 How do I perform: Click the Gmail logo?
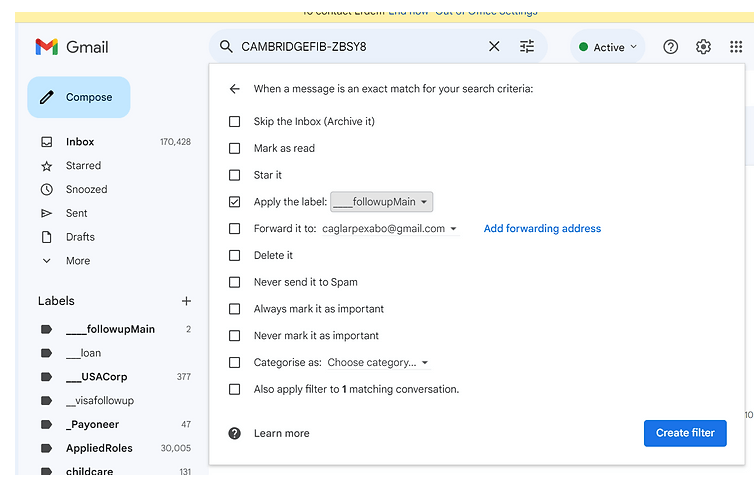pyautogui.click(x=72, y=47)
